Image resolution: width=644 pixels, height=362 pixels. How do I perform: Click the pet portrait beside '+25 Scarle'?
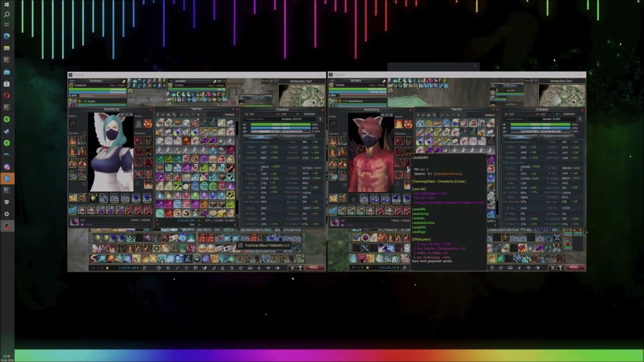(x=72, y=102)
